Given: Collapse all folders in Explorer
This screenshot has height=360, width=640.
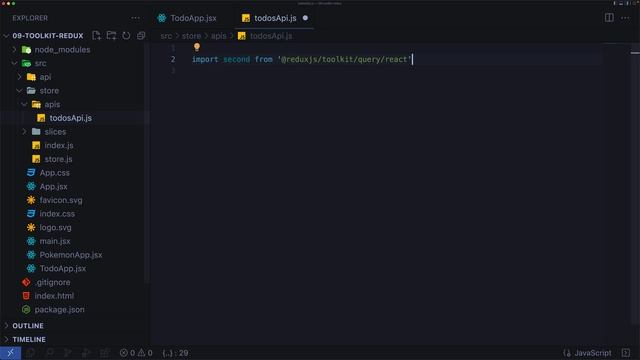Looking at the screenshot, I should 141,36.
